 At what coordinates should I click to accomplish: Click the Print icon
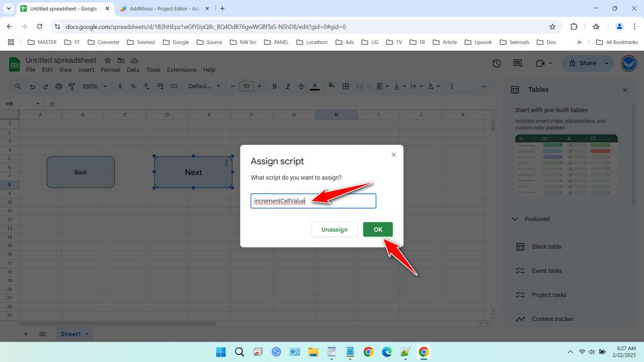coord(58,86)
